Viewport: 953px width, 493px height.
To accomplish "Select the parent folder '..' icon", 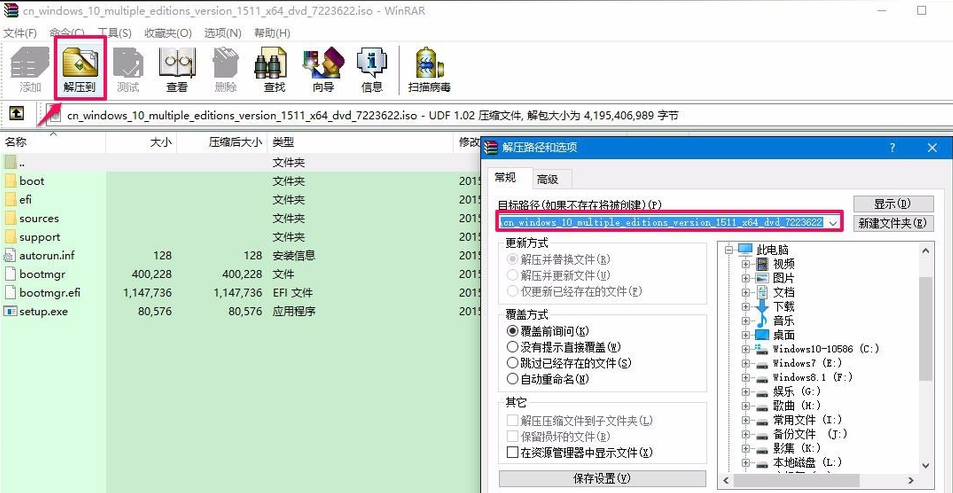I will pyautogui.click(x=10, y=162).
